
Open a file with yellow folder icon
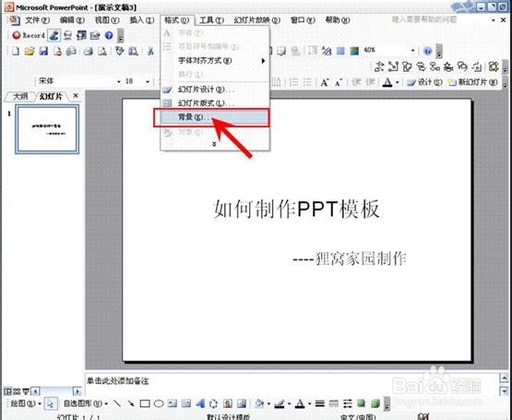30,51
